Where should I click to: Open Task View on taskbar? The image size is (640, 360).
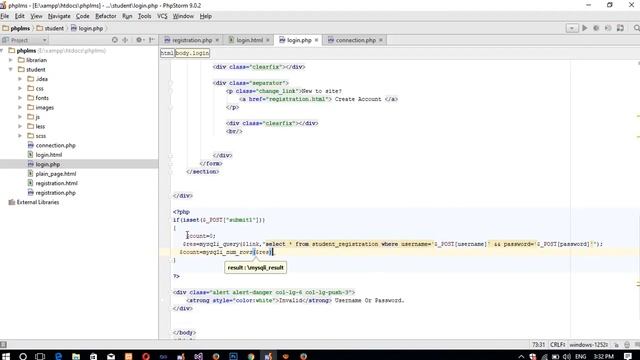pyautogui.click(x=40, y=356)
